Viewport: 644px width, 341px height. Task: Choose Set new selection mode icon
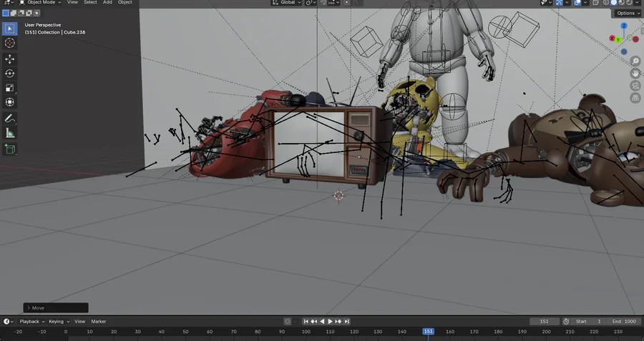(x=6, y=13)
